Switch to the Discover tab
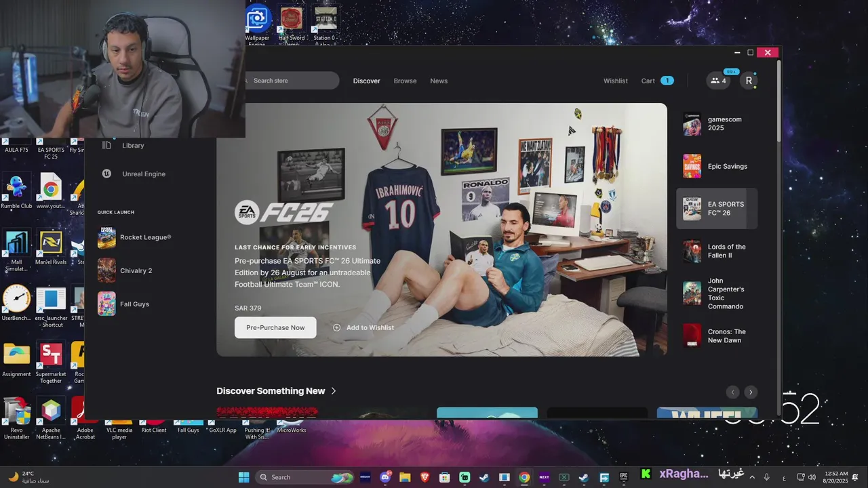The width and height of the screenshot is (868, 488). (366, 81)
